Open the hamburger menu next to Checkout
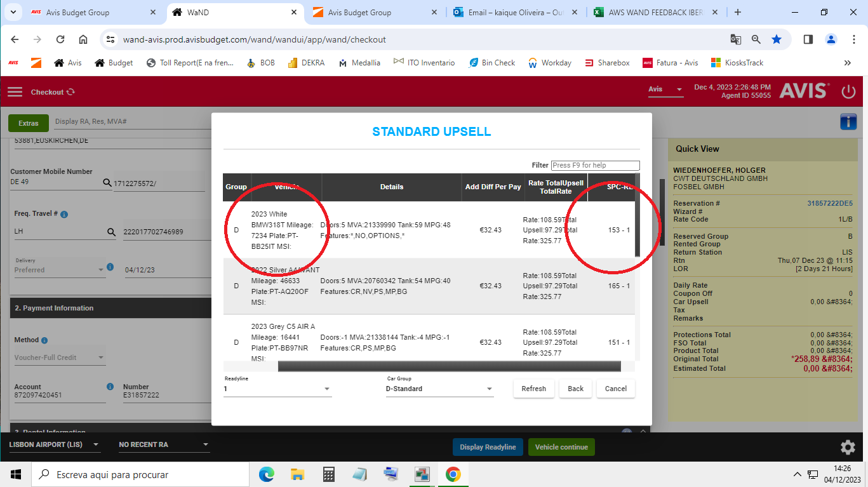Image resolution: width=868 pixels, height=487 pixels. point(15,92)
